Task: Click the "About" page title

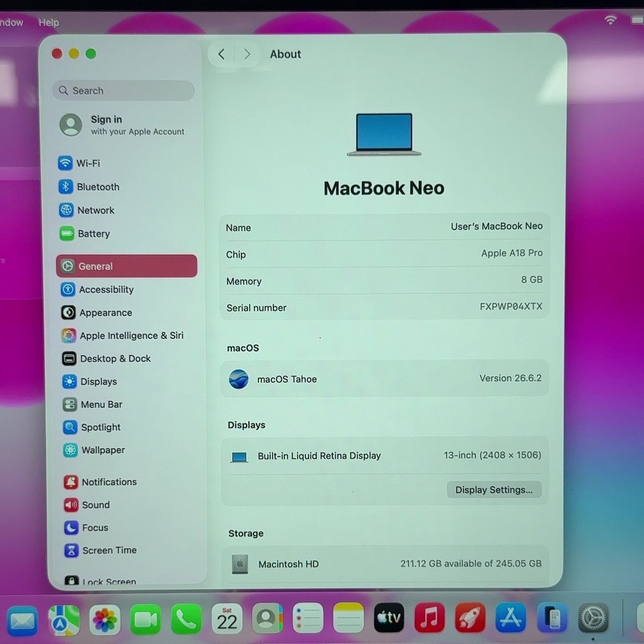Action: pyautogui.click(x=285, y=54)
